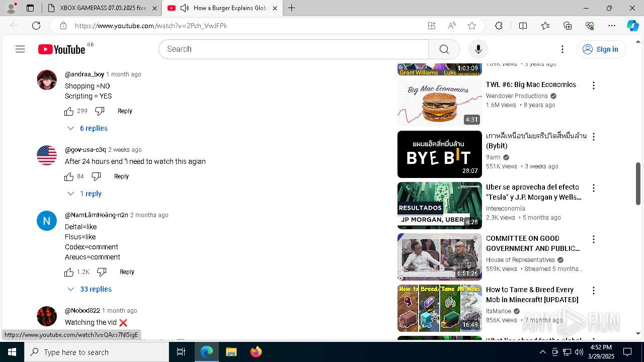Open volume control in system tray

[x=579, y=352]
